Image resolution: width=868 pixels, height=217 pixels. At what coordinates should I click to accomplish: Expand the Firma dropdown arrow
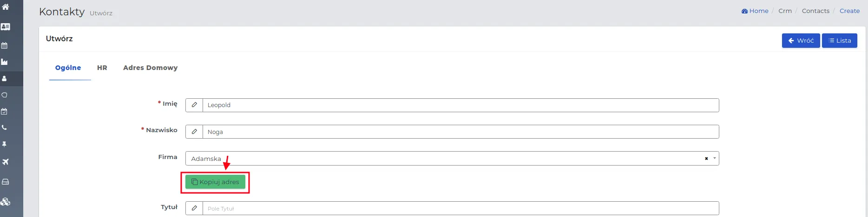tap(715, 159)
